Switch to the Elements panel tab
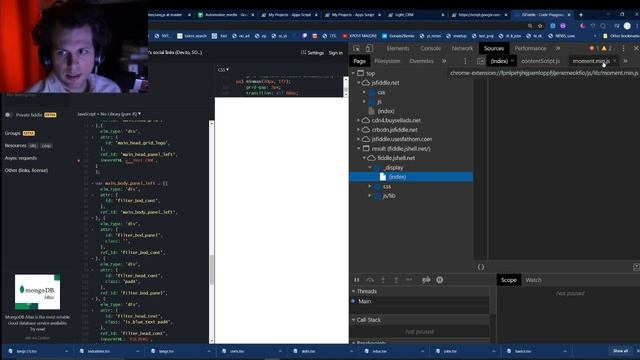The image size is (640, 360). click(398, 48)
